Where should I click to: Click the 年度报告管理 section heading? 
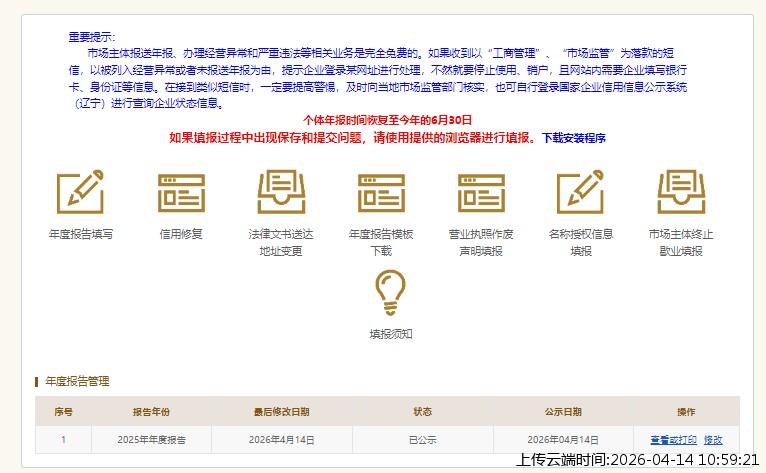77,381
